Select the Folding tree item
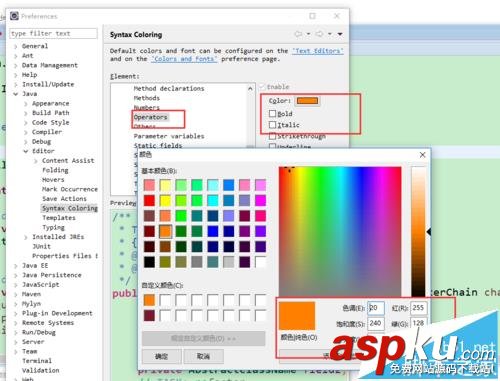Screen dimensions: 500x381 point(55,170)
